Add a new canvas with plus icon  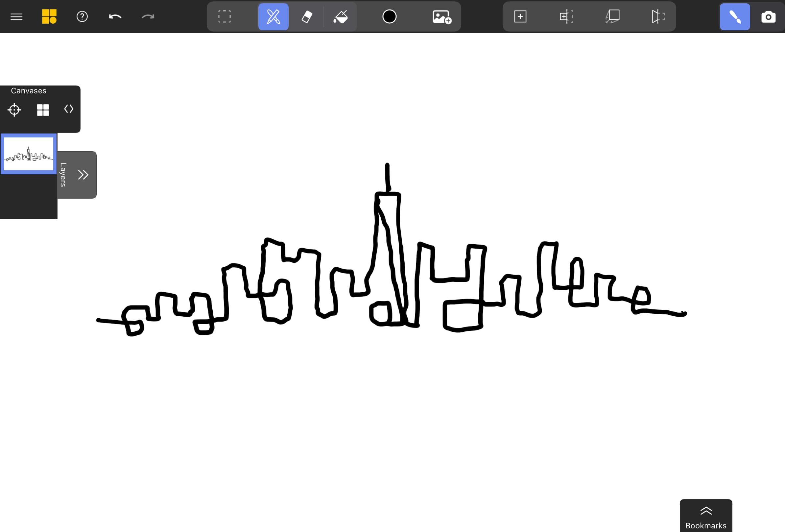coord(520,16)
